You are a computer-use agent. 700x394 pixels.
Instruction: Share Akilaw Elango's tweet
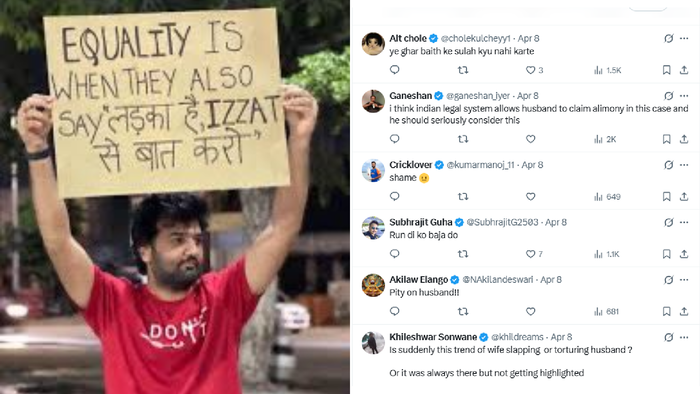coord(684,311)
